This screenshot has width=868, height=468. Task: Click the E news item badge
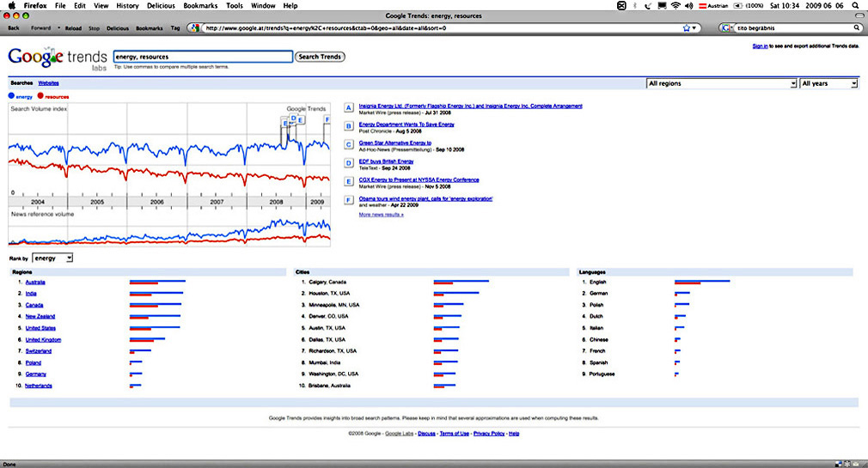[349, 181]
